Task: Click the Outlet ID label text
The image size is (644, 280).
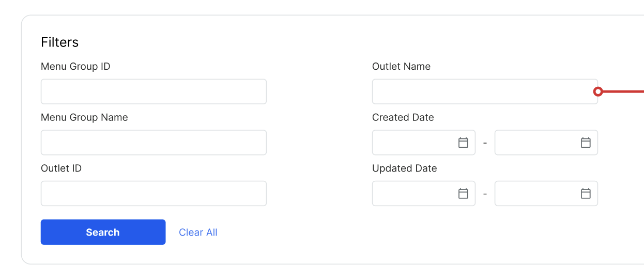Action: pyautogui.click(x=61, y=168)
